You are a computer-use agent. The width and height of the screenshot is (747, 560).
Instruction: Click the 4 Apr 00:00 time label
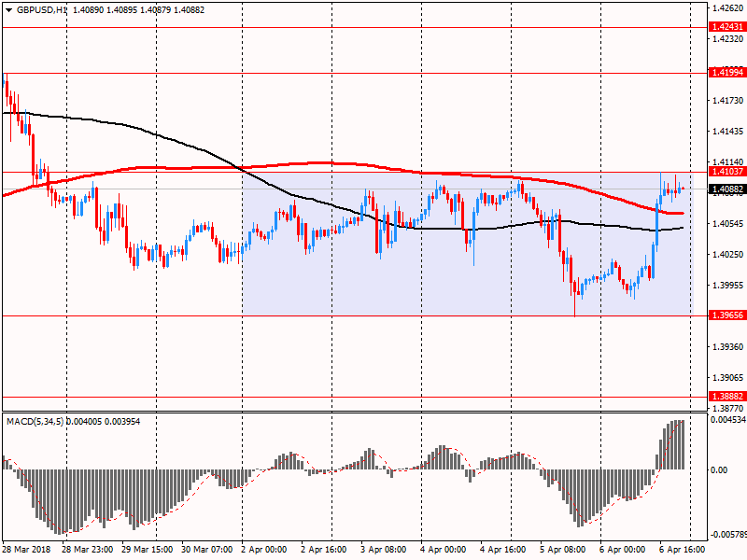tap(443, 550)
